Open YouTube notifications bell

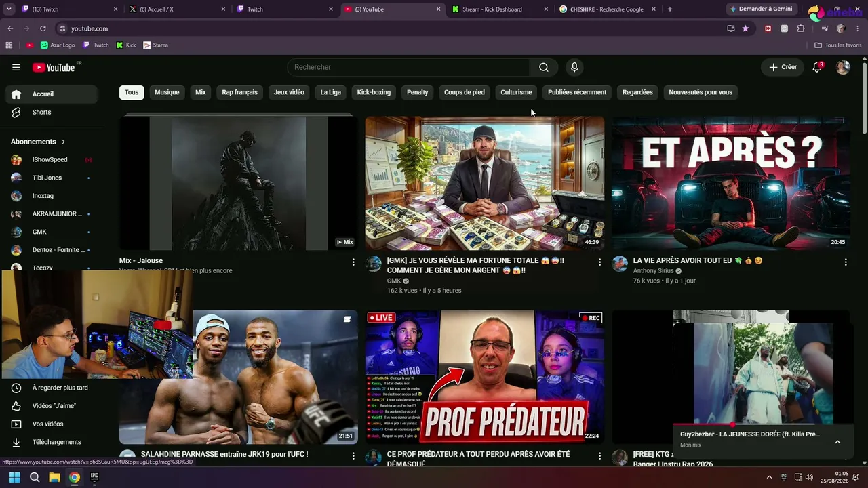tap(817, 67)
